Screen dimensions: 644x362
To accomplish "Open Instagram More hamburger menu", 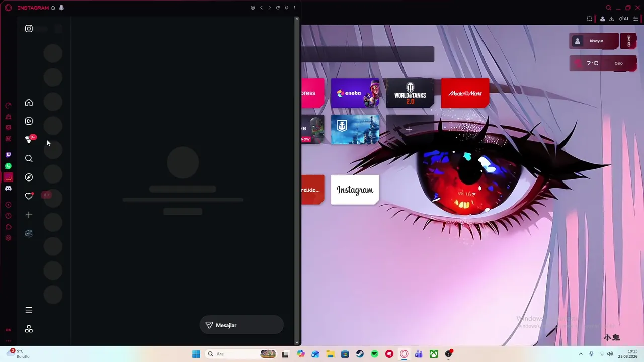I will [29, 310].
